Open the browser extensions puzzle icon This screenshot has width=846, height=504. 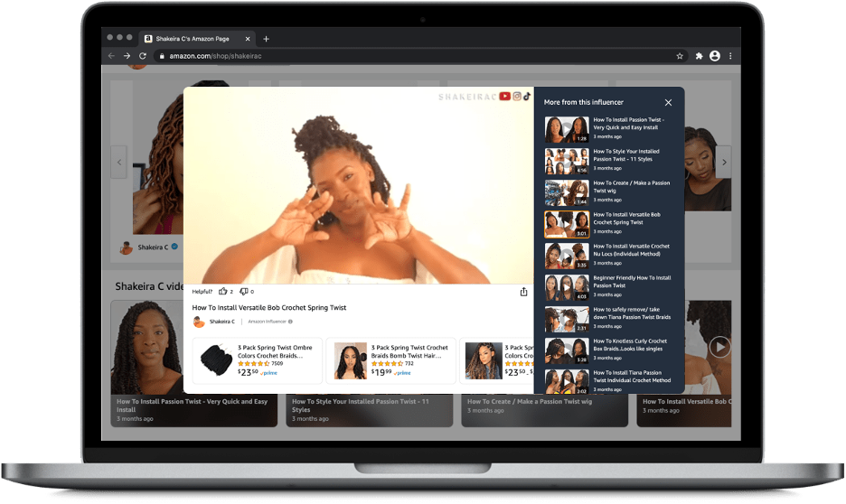(699, 56)
